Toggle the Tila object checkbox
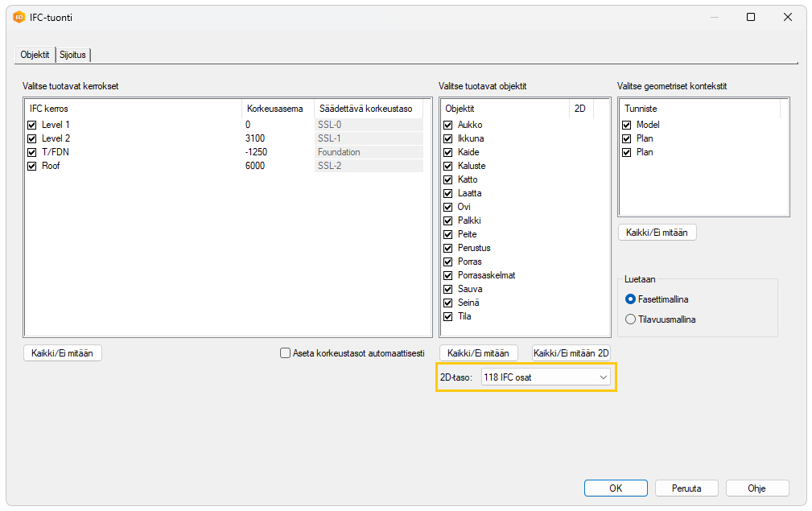Image resolution: width=812 pixels, height=511 pixels. pyautogui.click(x=448, y=316)
